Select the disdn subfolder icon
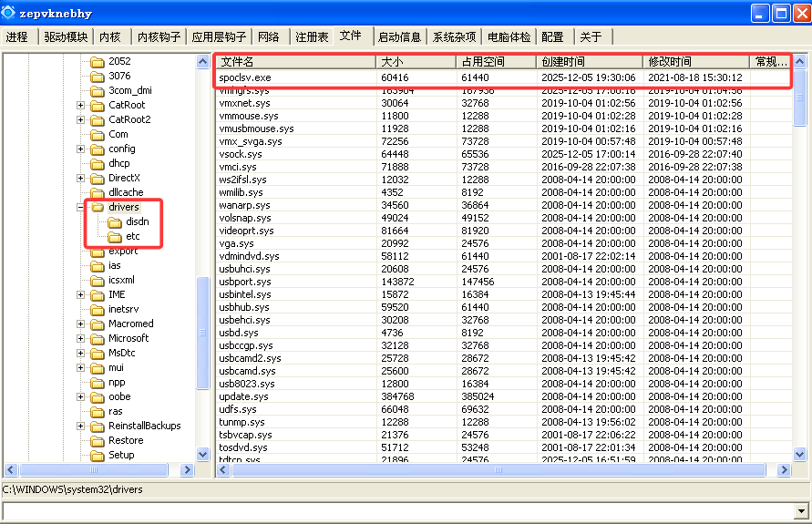Viewport: 812px width, 524px height. point(114,222)
